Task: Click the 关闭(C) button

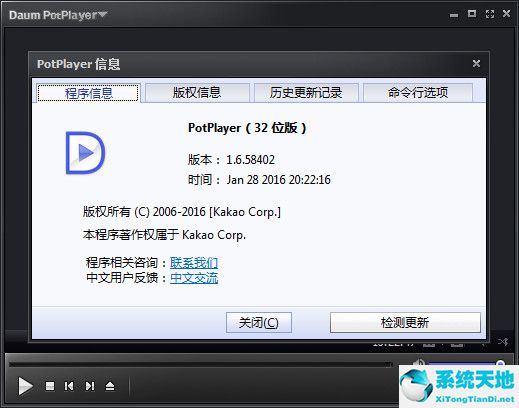Action: point(259,322)
